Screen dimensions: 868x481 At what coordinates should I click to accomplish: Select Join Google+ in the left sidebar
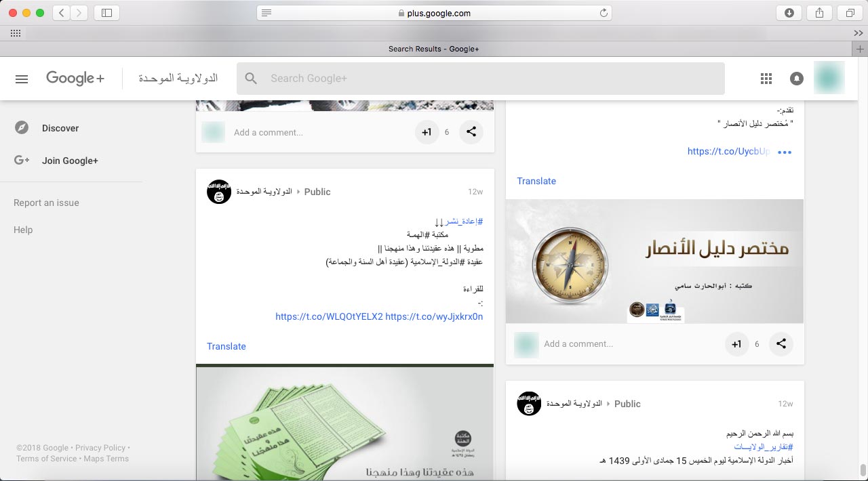click(70, 161)
